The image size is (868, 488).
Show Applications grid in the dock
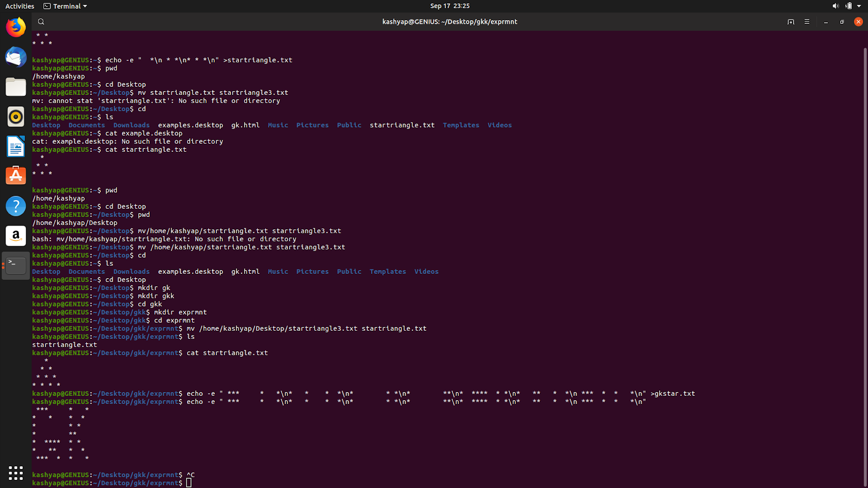click(x=16, y=473)
